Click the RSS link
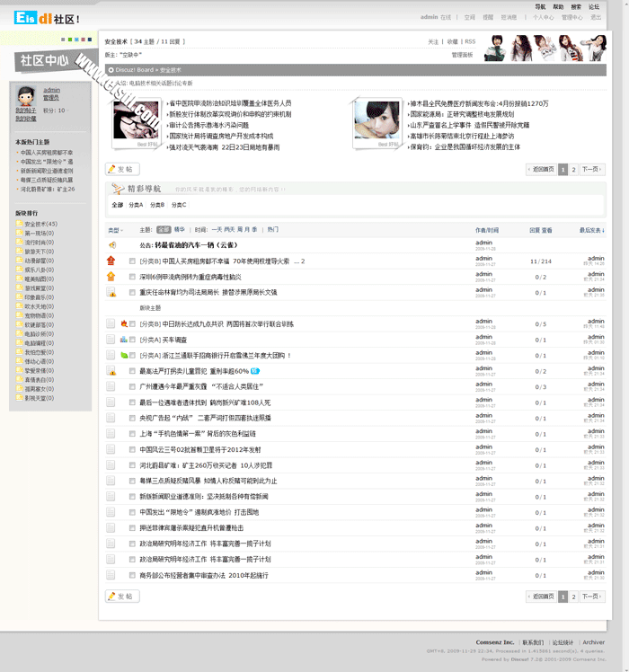The height and width of the screenshot is (672, 629). 470,41
